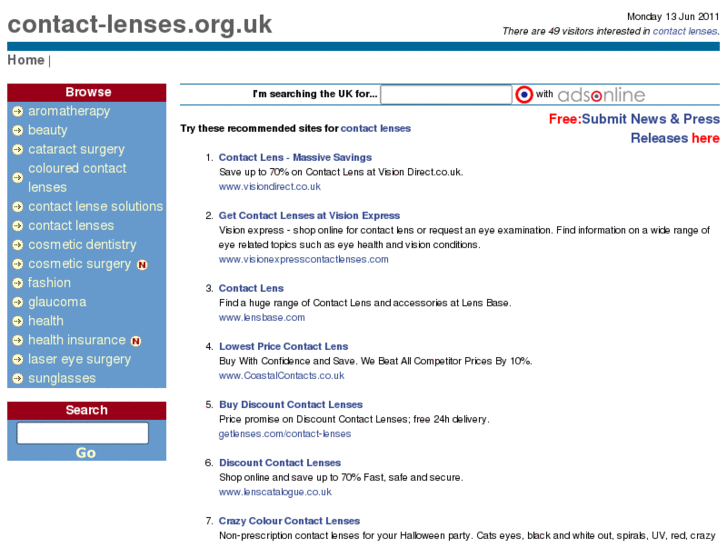The width and height of the screenshot is (727, 545).
Task: Click the arrow icon beside aromatherapy
Action: (18, 111)
